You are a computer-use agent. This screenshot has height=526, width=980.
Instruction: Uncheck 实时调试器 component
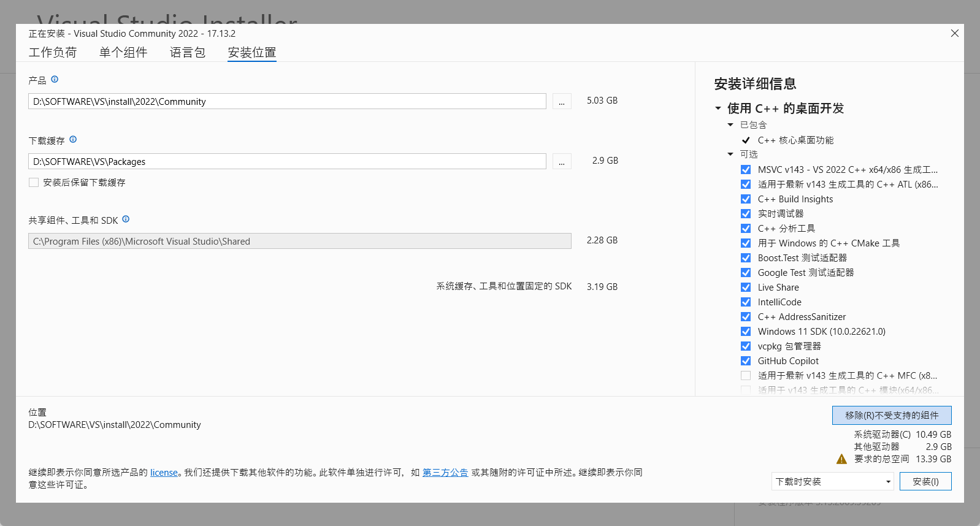tap(746, 214)
